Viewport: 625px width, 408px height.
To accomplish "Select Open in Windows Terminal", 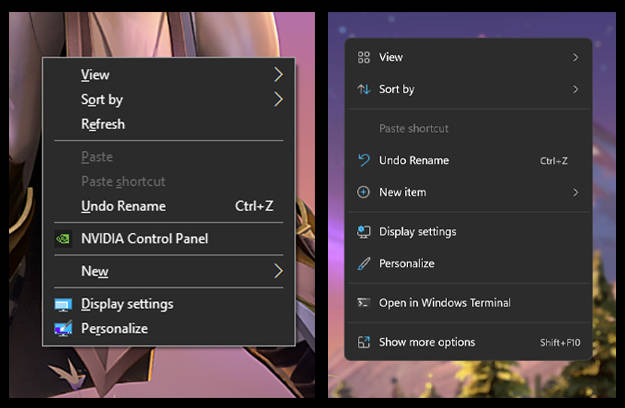I will tap(468, 303).
